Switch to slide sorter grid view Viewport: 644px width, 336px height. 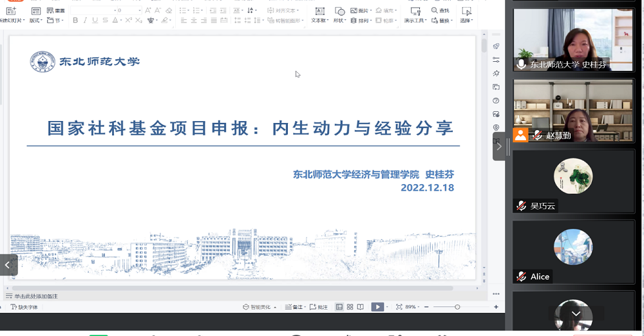(x=350, y=307)
